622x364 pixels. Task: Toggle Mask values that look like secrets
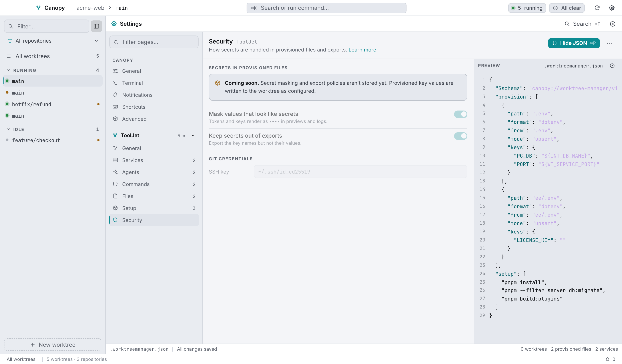click(460, 114)
